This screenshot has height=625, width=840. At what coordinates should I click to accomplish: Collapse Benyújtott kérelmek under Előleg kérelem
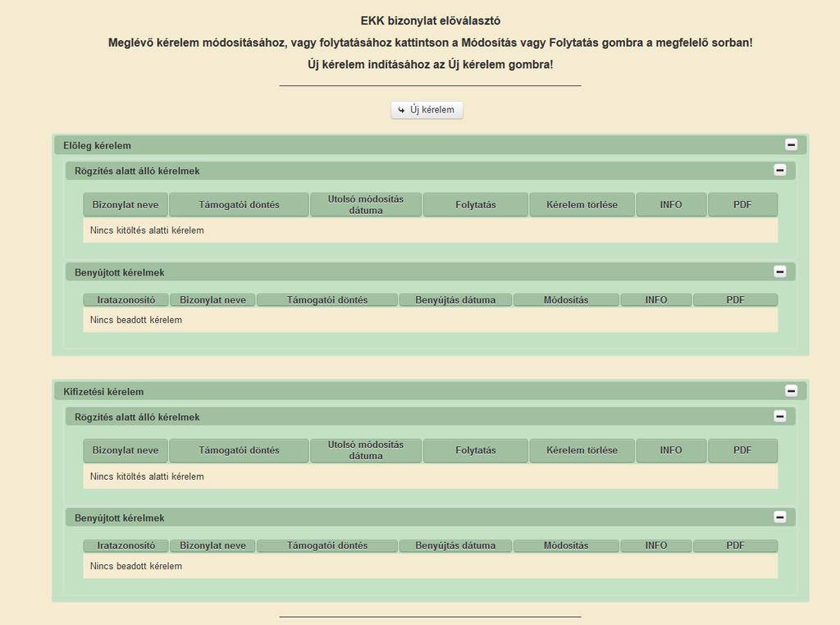click(x=779, y=271)
